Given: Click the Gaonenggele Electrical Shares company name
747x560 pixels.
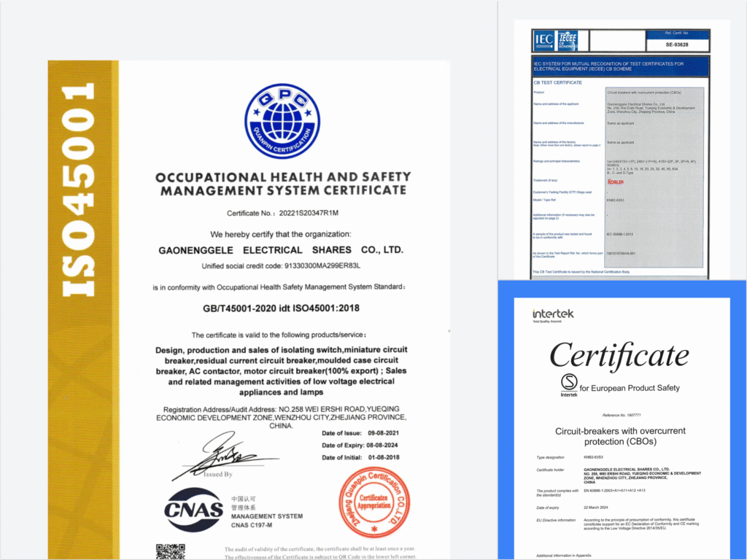Looking at the screenshot, I should coord(281,250).
